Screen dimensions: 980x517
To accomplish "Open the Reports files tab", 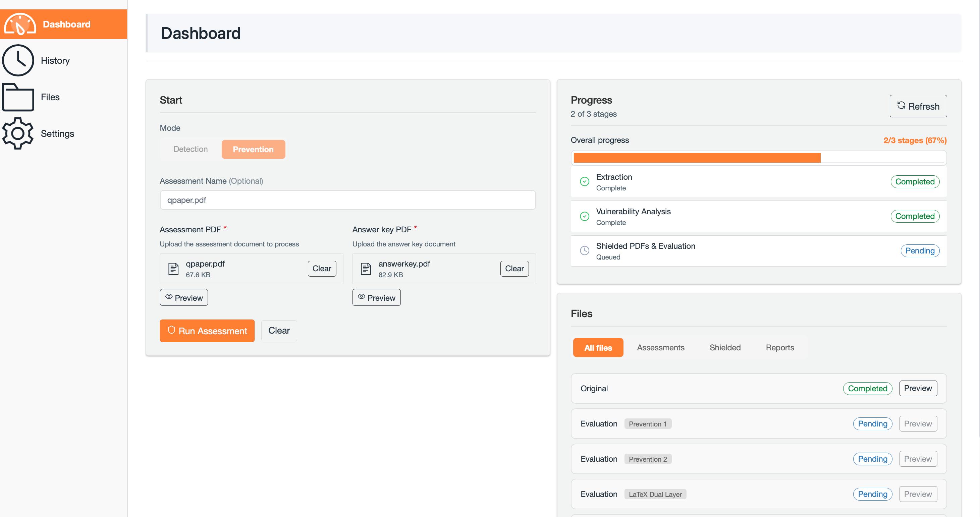I will point(779,347).
